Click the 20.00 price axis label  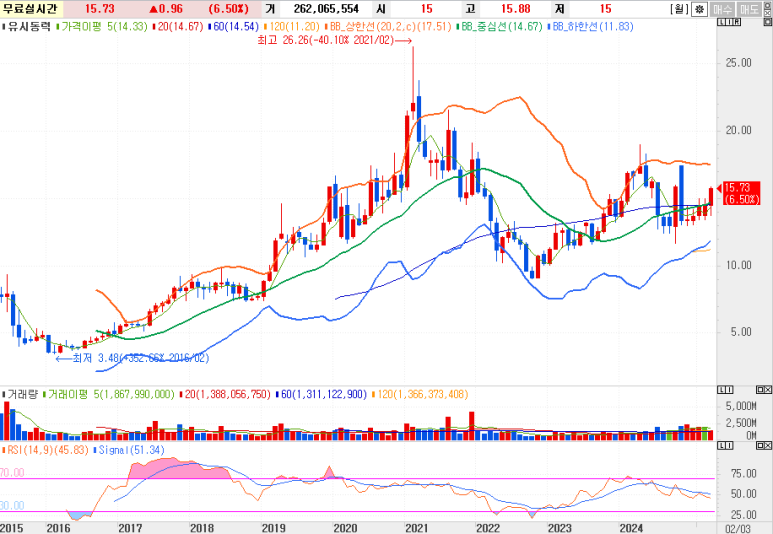pos(738,130)
